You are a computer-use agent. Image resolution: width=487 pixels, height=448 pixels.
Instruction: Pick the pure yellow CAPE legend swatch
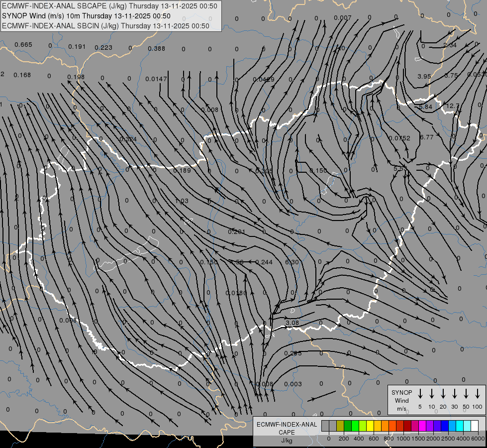point(370,426)
